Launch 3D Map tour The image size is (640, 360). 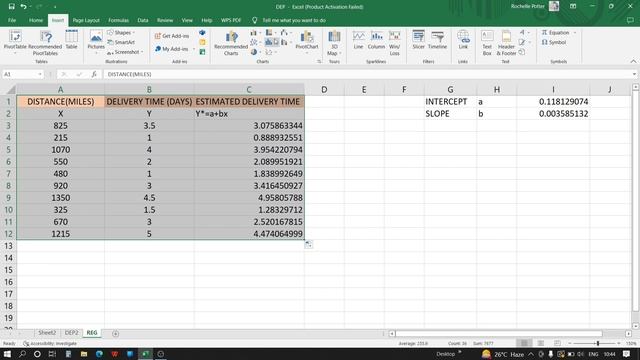[334, 43]
